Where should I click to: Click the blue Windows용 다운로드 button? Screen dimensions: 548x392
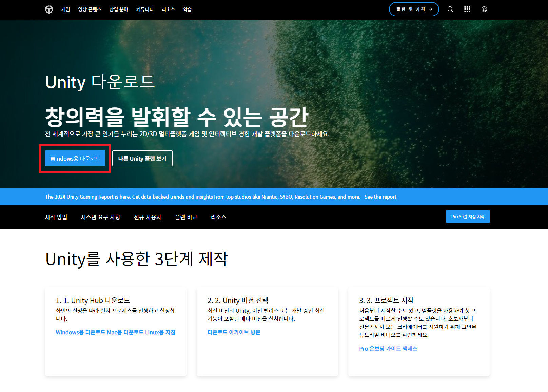75,159
